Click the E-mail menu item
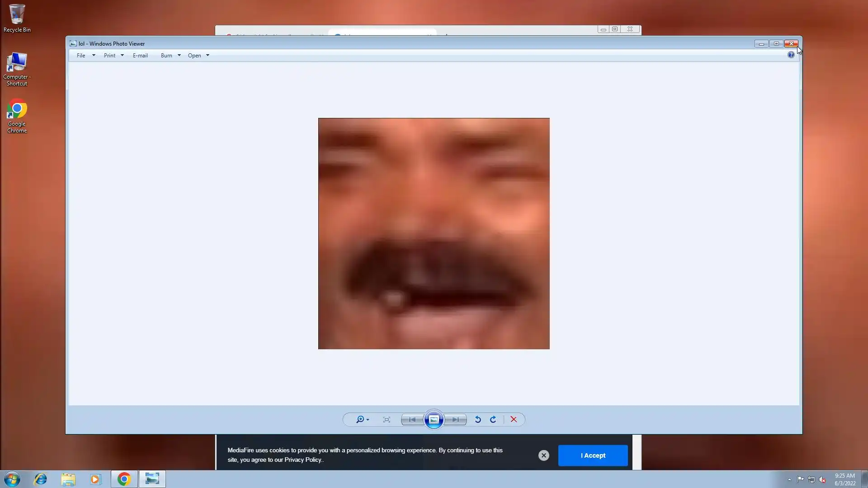The width and height of the screenshot is (868, 488). pyautogui.click(x=140, y=56)
